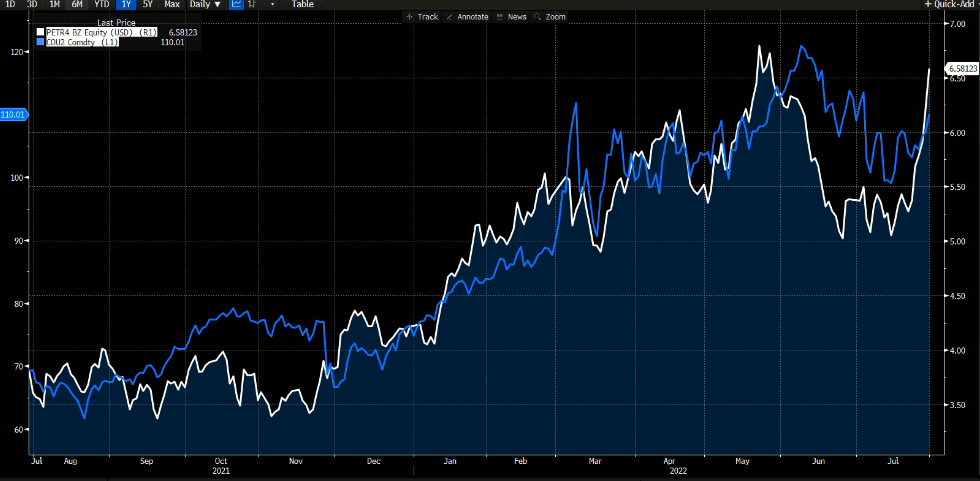Viewport: 980px width, 481px height.
Task: Choose the YTD range
Action: pyautogui.click(x=101, y=4)
